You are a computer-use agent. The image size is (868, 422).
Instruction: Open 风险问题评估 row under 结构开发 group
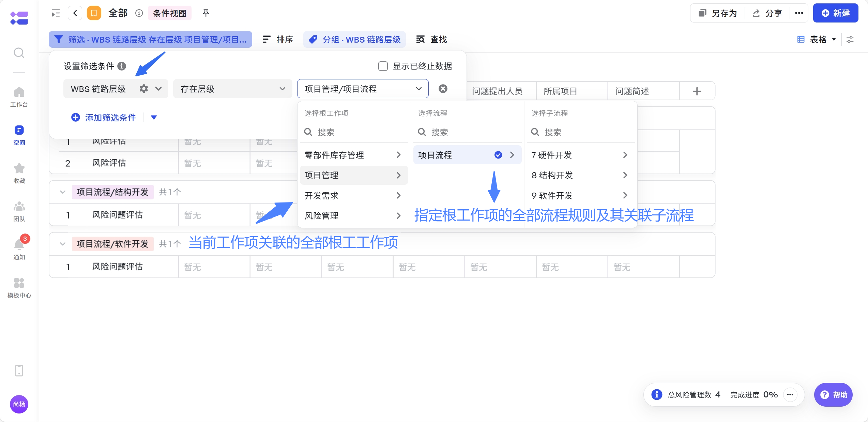(x=118, y=215)
